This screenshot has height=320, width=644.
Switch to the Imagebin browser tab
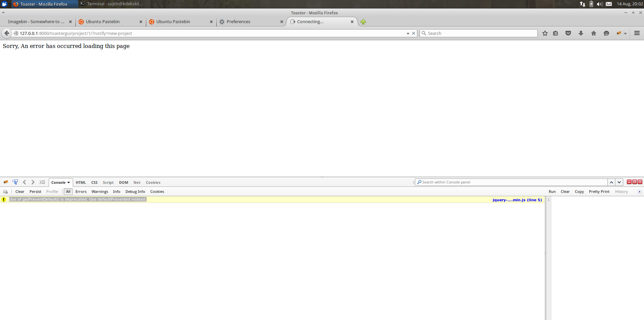(36, 22)
